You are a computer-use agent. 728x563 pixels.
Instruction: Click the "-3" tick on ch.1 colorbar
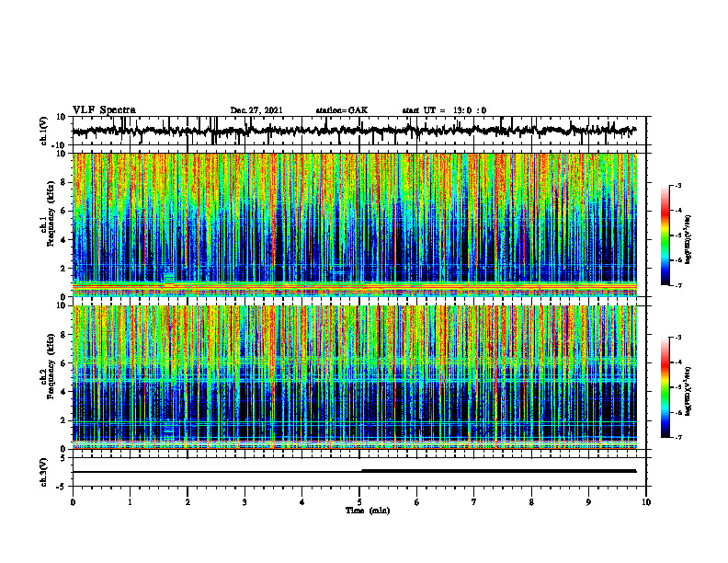click(678, 186)
